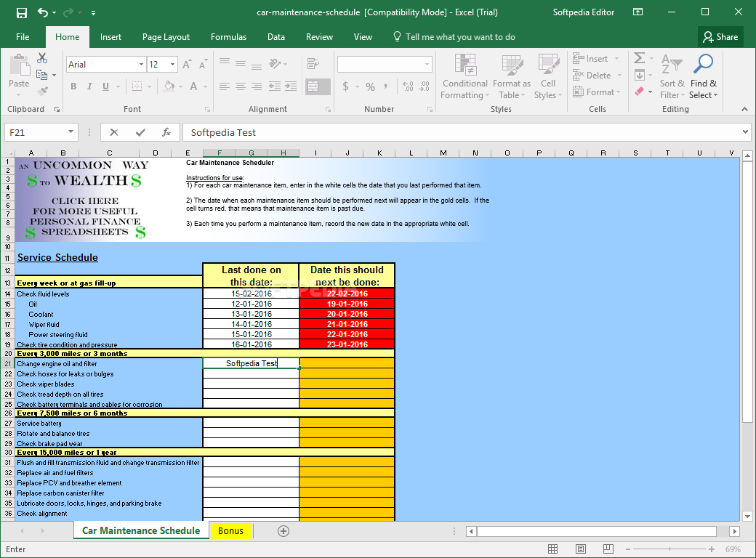This screenshot has width=756, height=558.
Task: Click the Clear eraser icon
Action: tap(639, 92)
